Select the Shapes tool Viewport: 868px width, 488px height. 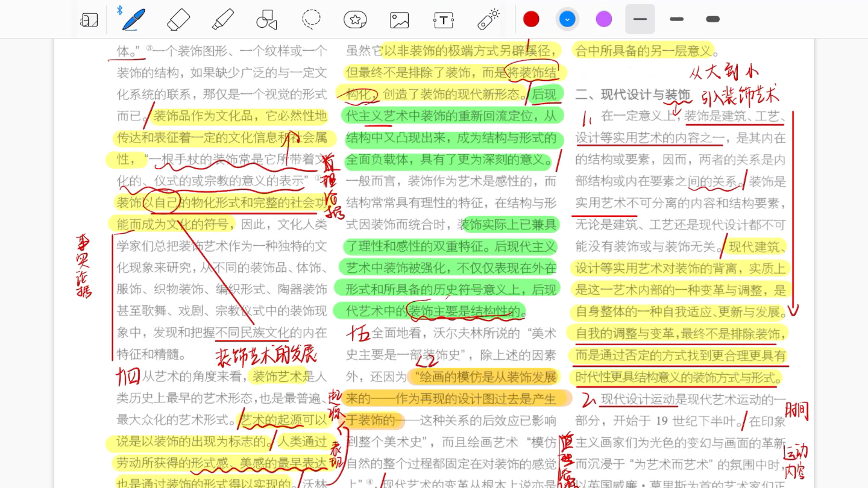tap(266, 20)
